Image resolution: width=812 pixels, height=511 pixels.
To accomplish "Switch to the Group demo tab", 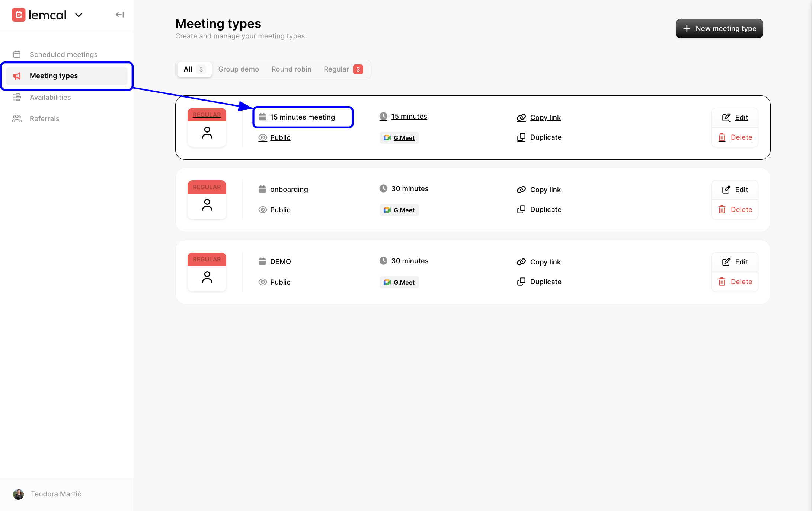I will coord(239,69).
